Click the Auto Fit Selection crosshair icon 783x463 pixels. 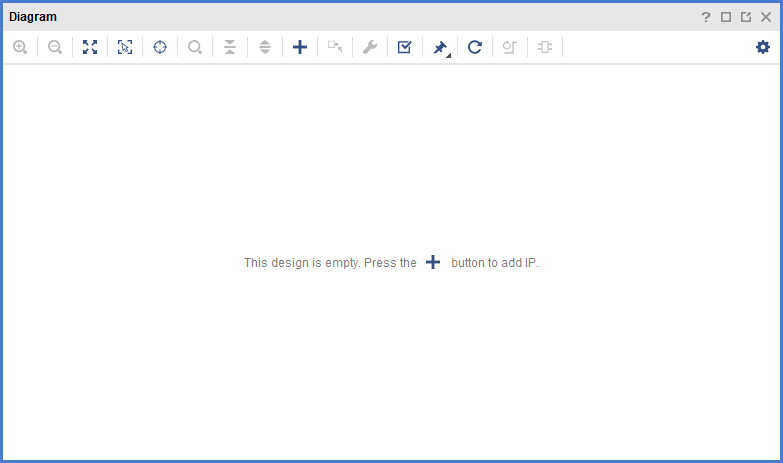[x=160, y=47]
